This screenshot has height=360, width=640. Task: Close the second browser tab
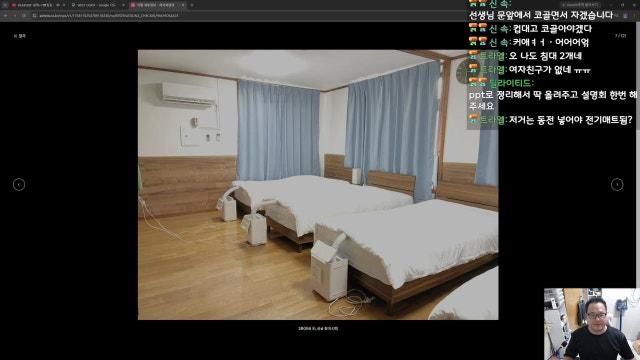click(123, 5)
